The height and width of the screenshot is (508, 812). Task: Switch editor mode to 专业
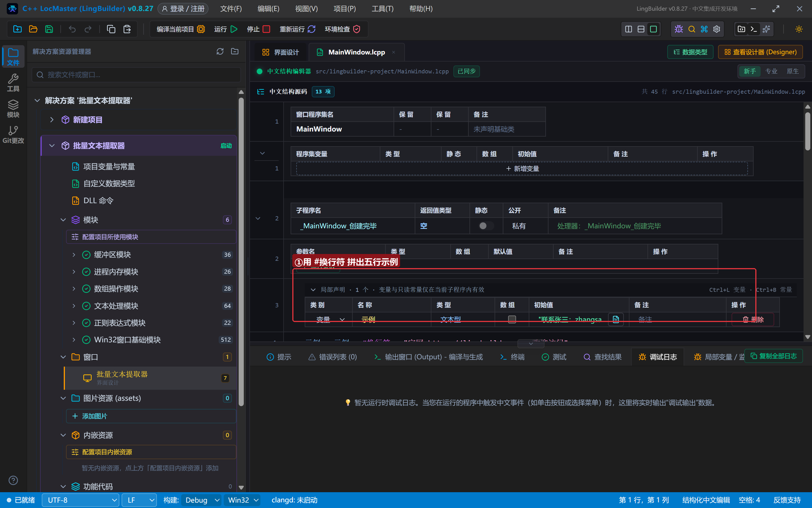(x=771, y=71)
